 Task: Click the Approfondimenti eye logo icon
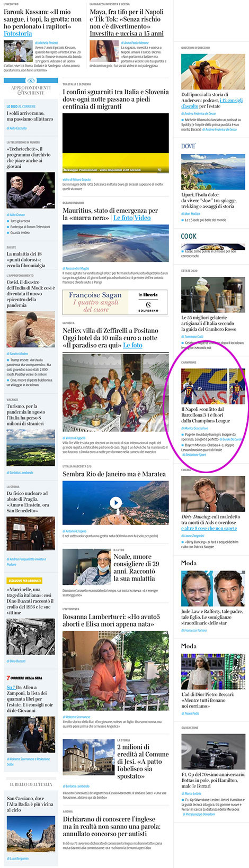[x=30, y=81]
